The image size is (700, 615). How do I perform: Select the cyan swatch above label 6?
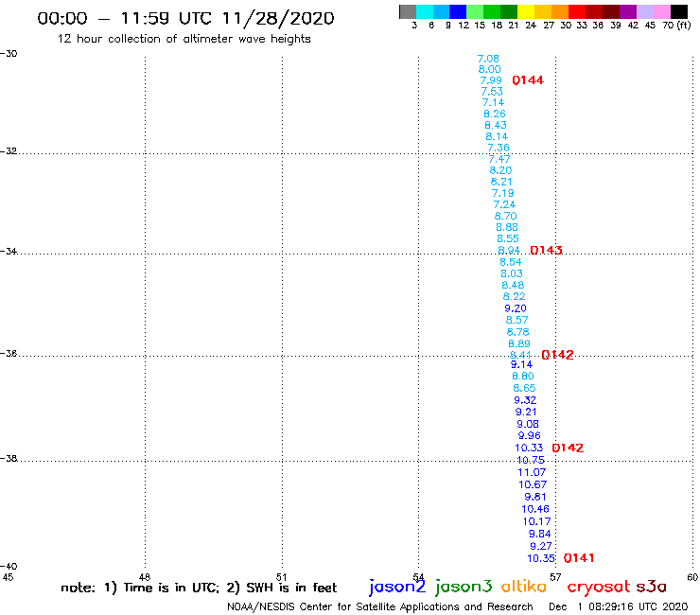click(x=425, y=11)
